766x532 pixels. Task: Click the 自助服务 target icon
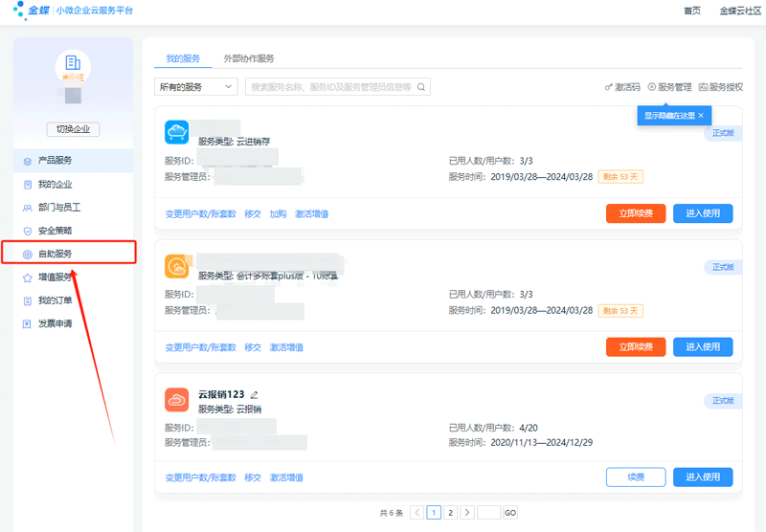point(28,255)
